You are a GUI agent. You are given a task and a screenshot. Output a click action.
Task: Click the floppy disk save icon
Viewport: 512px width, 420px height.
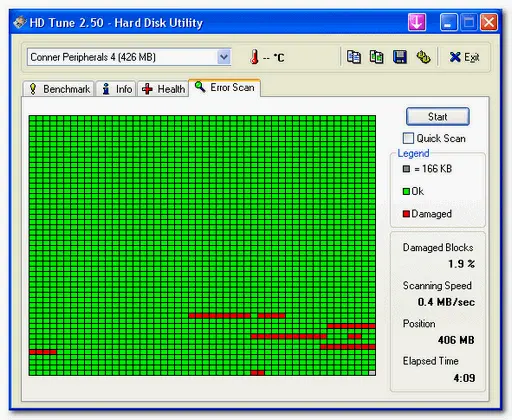coord(400,57)
